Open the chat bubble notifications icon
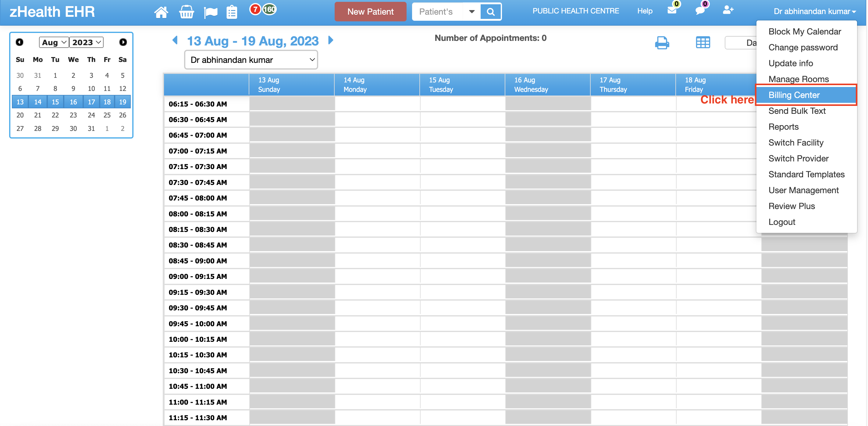Viewport: 868px width, 426px height. pyautogui.click(x=700, y=10)
